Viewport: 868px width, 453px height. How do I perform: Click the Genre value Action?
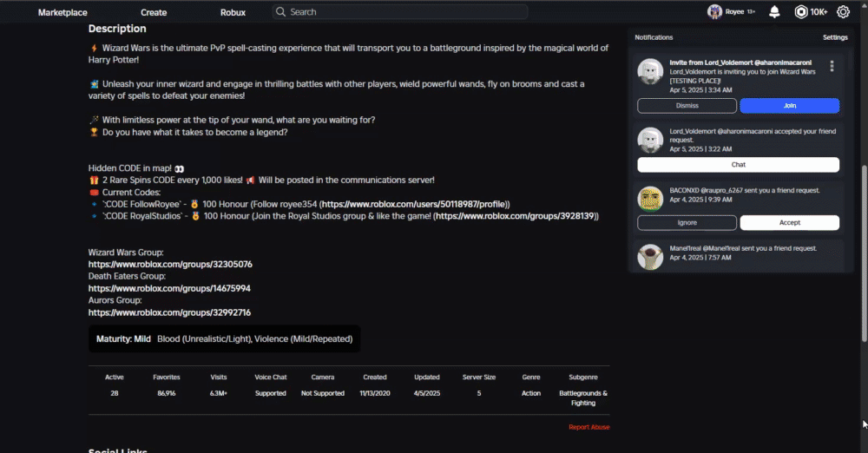[531, 393]
